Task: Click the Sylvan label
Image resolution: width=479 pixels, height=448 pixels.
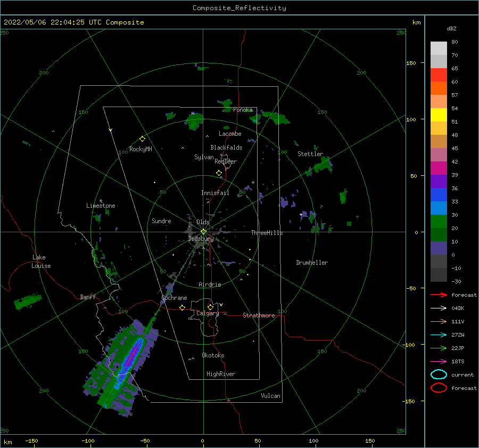Action: [204, 157]
